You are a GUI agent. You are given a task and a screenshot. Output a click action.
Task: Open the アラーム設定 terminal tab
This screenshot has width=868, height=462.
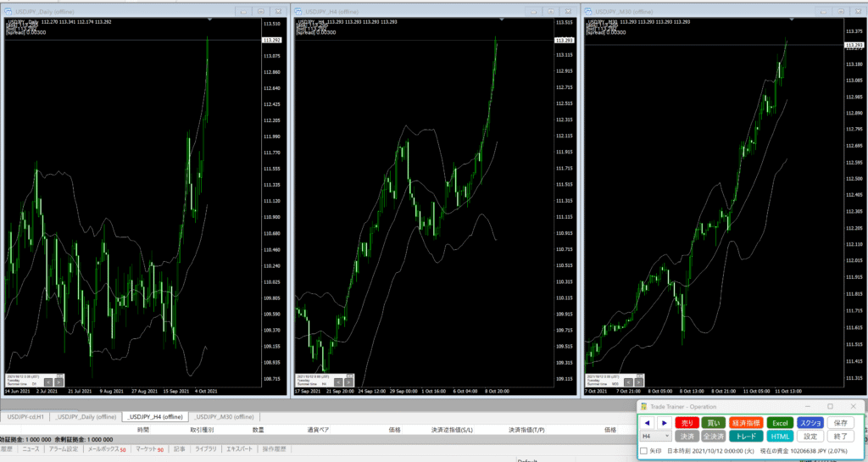tap(64, 449)
